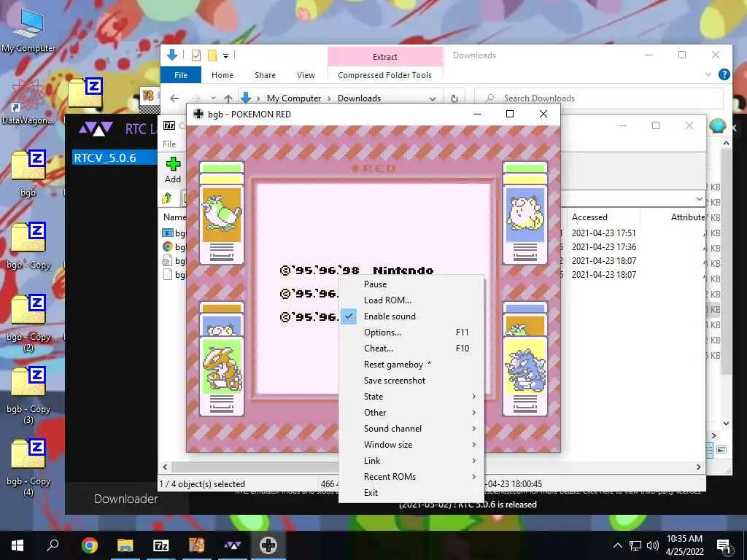Expand the Window size submenu
Viewport: 747px width, 560px height.
(411, 445)
